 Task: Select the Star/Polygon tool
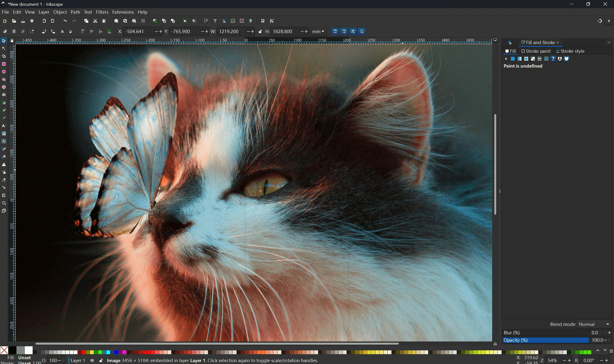point(4,80)
